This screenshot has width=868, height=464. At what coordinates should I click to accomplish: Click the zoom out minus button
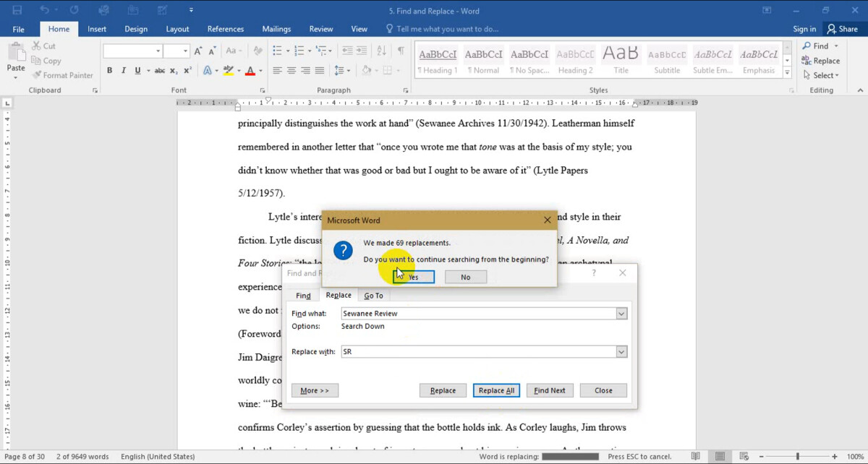coord(762,457)
